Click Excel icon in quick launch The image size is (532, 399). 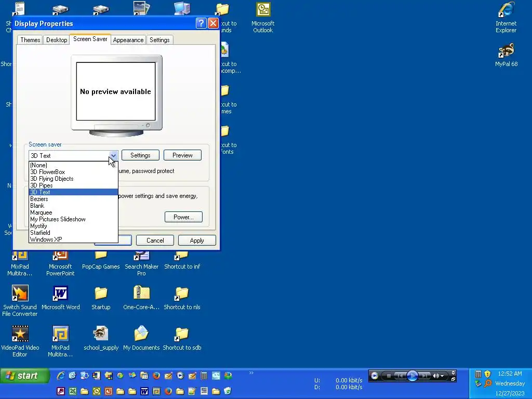pos(73,391)
